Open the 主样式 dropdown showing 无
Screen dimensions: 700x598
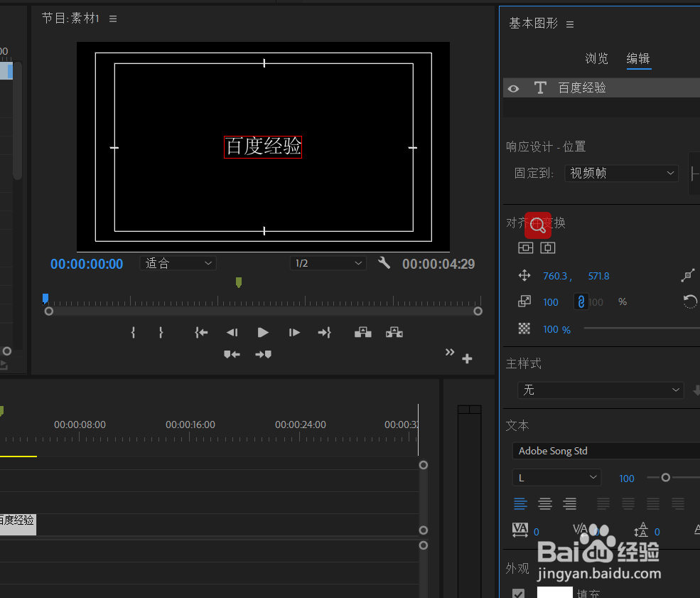click(x=601, y=390)
